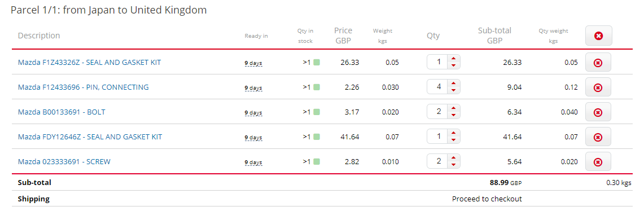Screen dimensions: 644x211
Task: Clear all items with the header delete button
Action: [x=598, y=36]
